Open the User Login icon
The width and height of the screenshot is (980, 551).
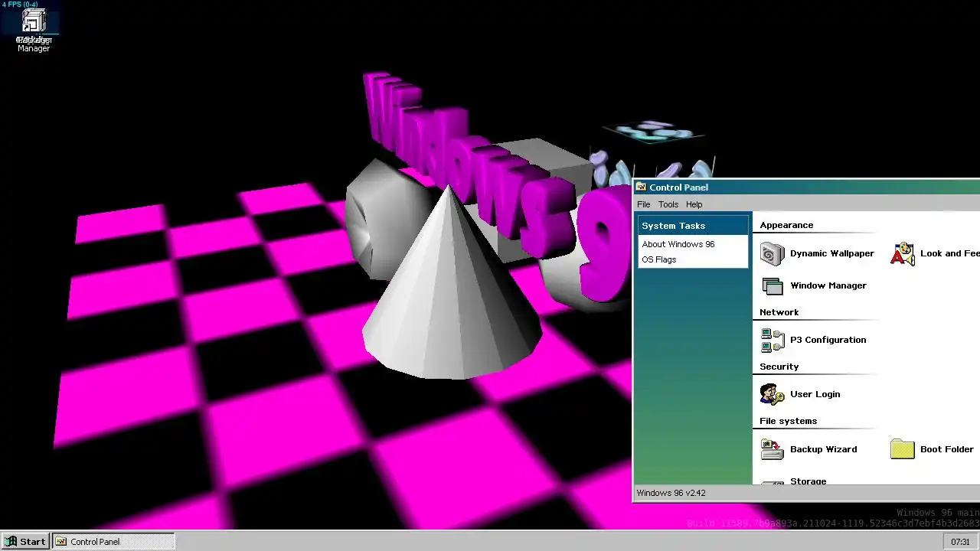click(773, 394)
